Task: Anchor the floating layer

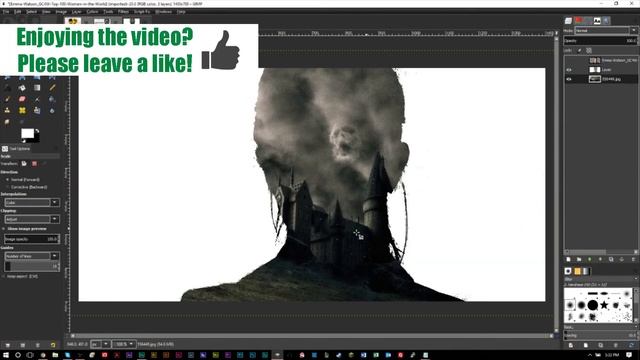Action: [x=622, y=260]
